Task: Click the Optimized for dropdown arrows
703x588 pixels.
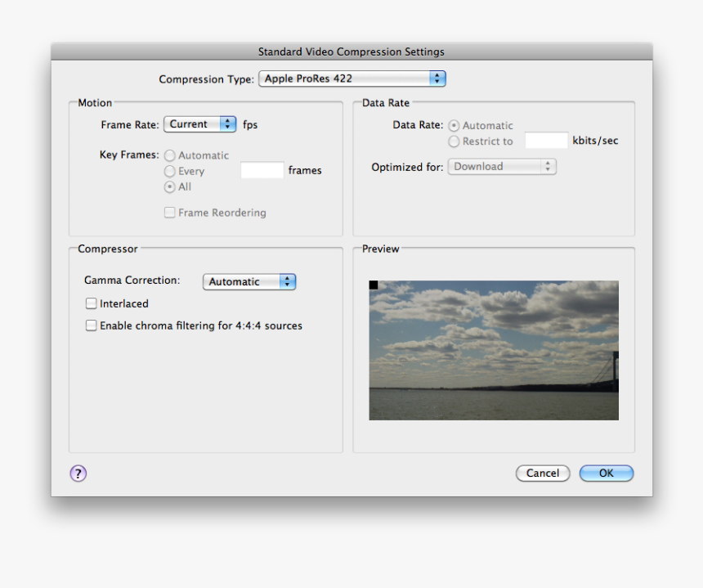Action: pyautogui.click(x=549, y=166)
